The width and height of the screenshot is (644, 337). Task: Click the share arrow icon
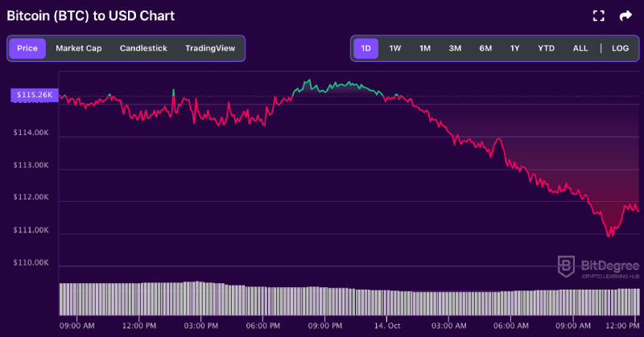tap(625, 15)
